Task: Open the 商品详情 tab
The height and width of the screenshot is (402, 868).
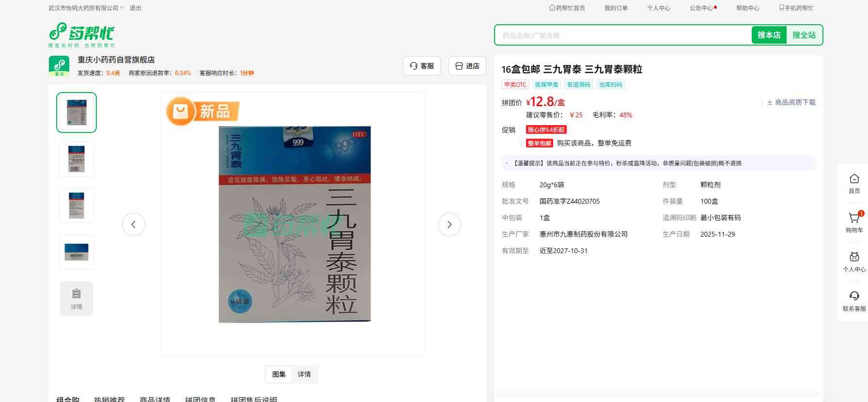Action: click(x=155, y=399)
